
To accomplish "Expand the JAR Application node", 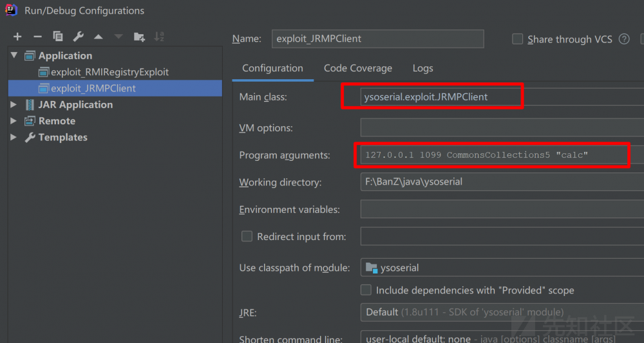I will [14, 105].
